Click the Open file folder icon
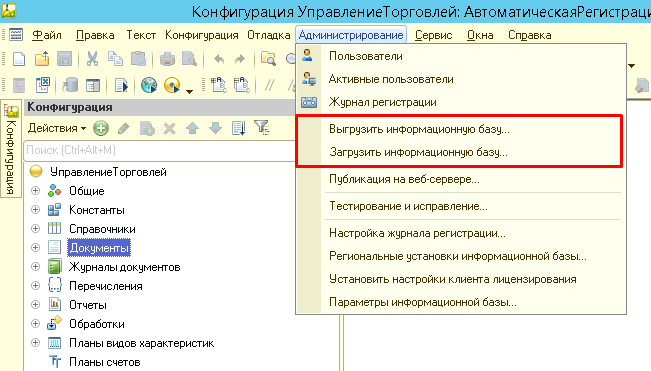Viewport: 651px width, 371px height. pos(42,59)
